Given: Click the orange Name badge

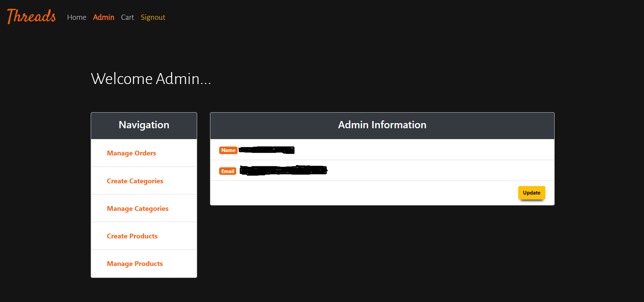Looking at the screenshot, I should point(228,150).
